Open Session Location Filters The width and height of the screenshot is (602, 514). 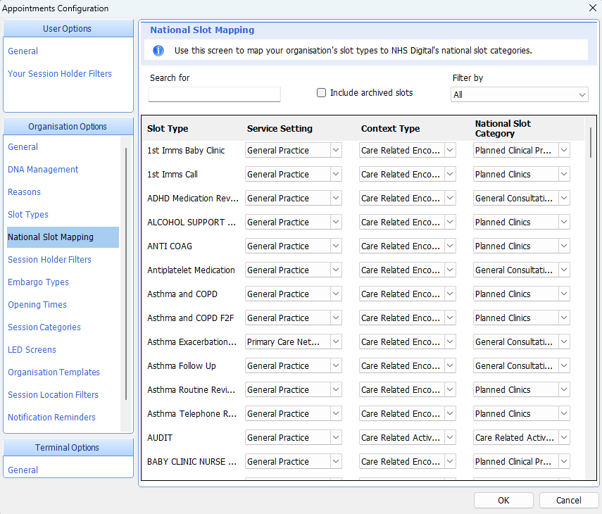pyautogui.click(x=53, y=395)
